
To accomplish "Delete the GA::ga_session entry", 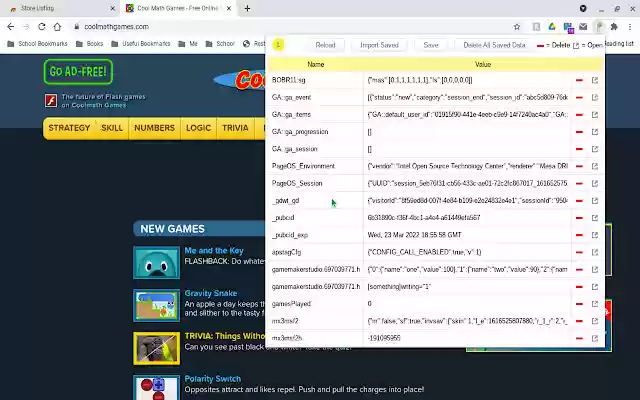I will pyautogui.click(x=579, y=149).
